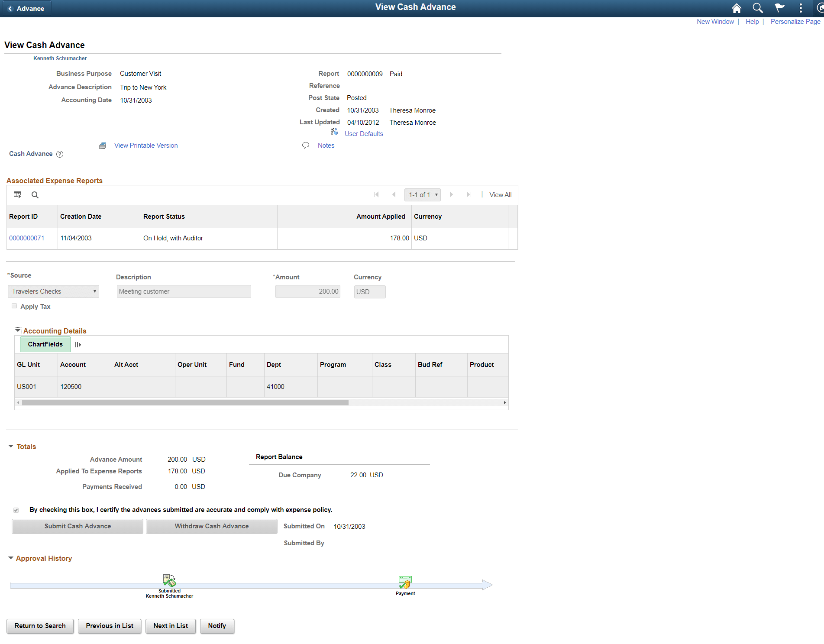Viewport: 824px width, 644px height.
Task: Click the Submit Cash Advance button
Action: tap(77, 526)
